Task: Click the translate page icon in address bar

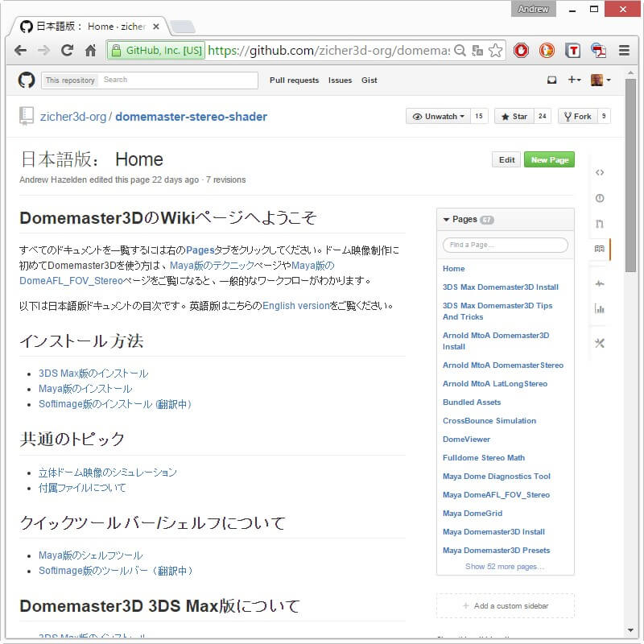Action: point(477,51)
